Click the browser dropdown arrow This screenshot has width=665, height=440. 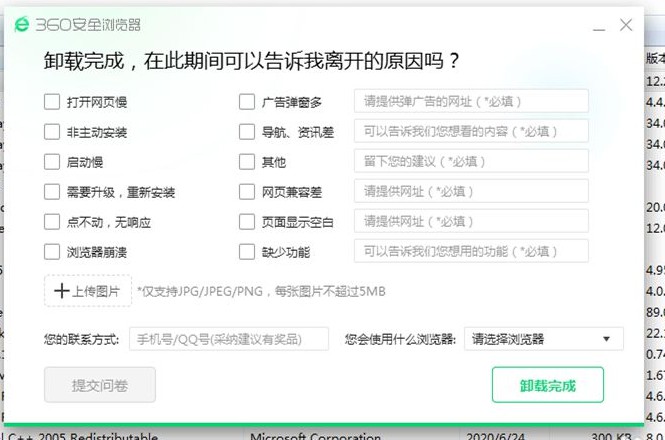606,339
